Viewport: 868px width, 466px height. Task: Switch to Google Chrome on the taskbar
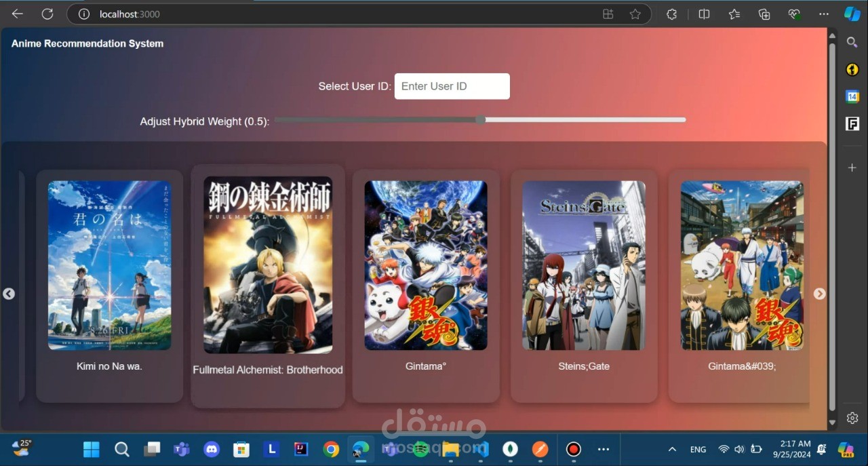pyautogui.click(x=331, y=449)
